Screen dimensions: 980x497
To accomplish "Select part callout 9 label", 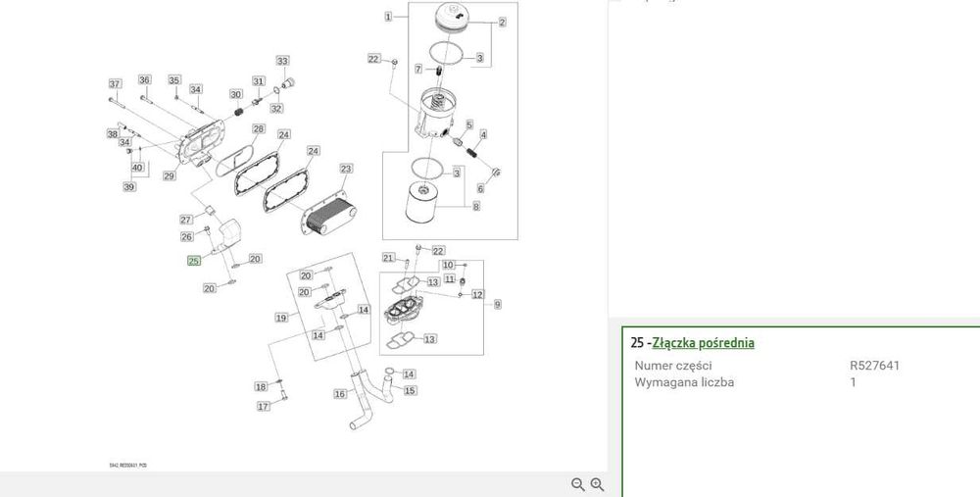I will point(498,305).
